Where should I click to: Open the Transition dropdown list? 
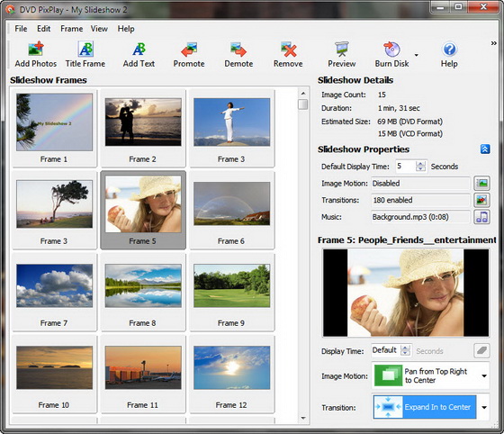484,407
